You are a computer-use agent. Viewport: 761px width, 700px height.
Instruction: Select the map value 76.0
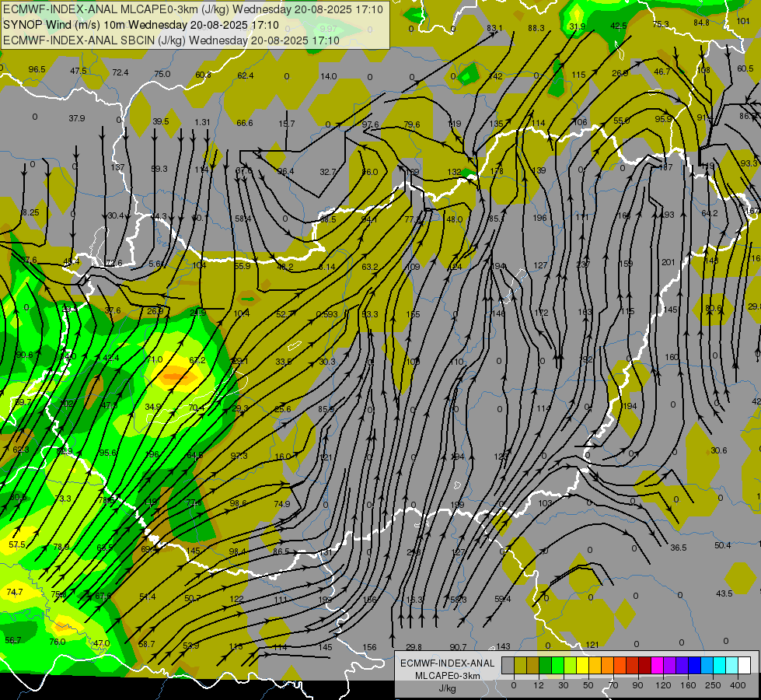58,642
